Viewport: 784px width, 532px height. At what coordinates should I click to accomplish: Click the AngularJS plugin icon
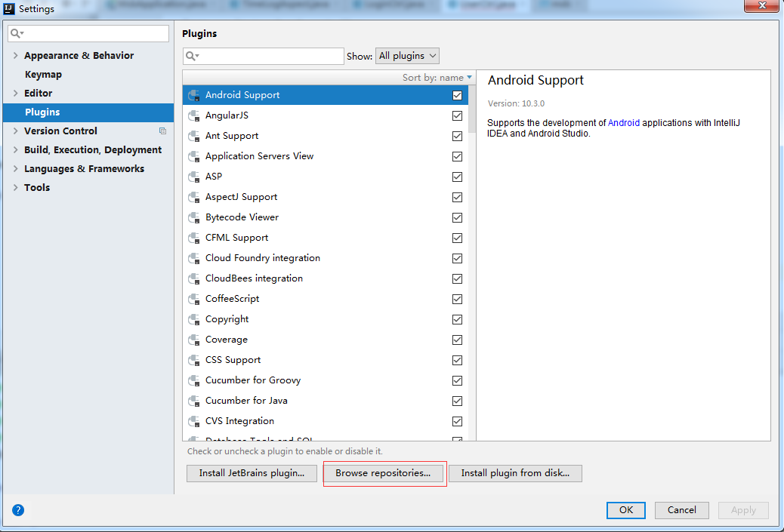click(193, 115)
